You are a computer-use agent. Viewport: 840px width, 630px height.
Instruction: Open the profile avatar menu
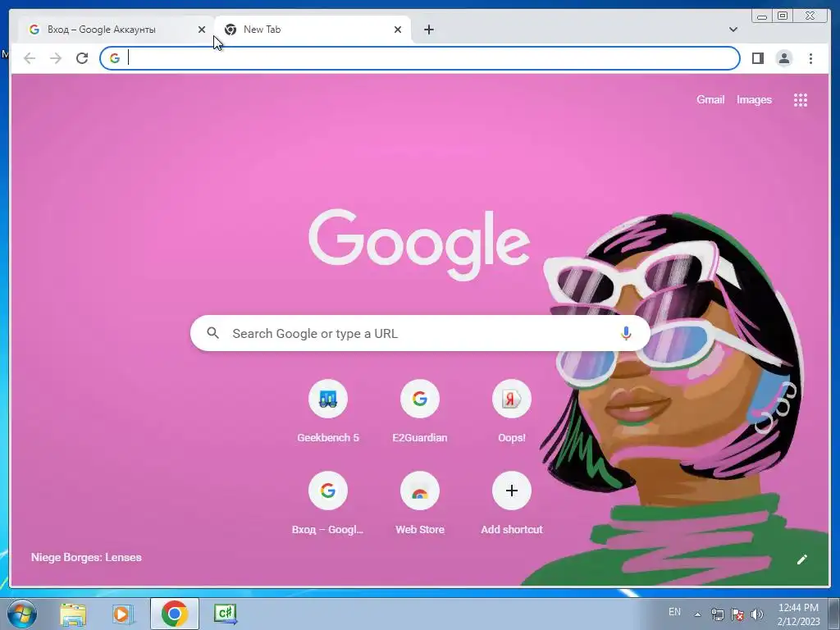coord(783,58)
